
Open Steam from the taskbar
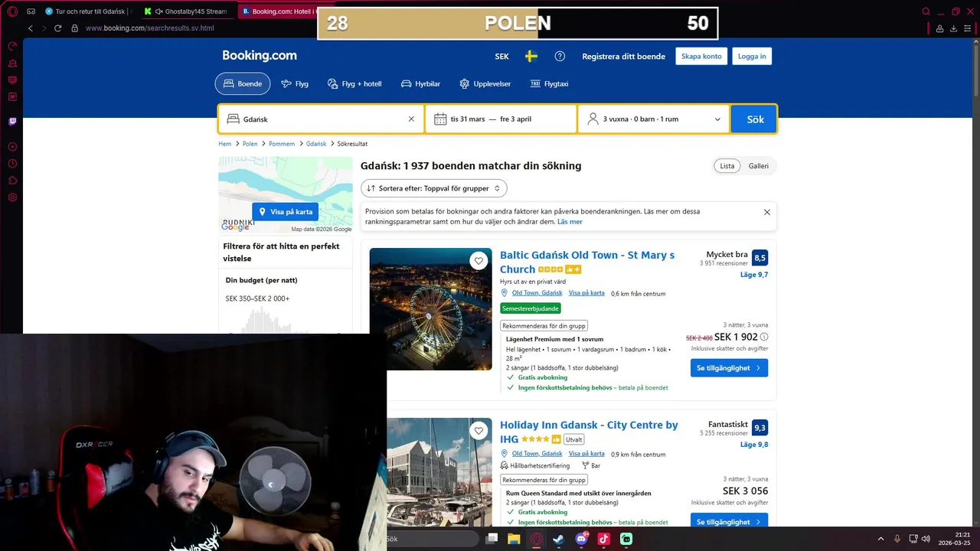click(558, 539)
